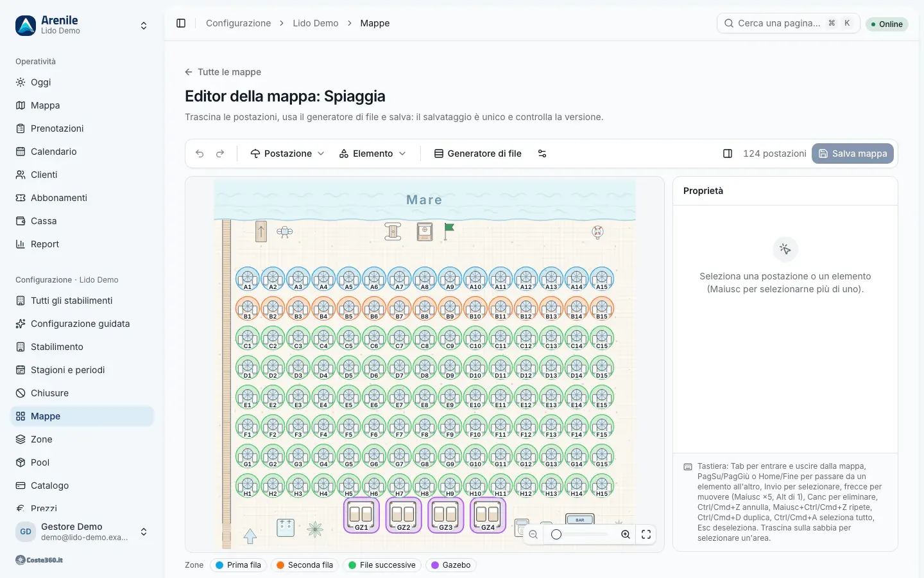Click the 124 postazioni count

pyautogui.click(x=774, y=153)
